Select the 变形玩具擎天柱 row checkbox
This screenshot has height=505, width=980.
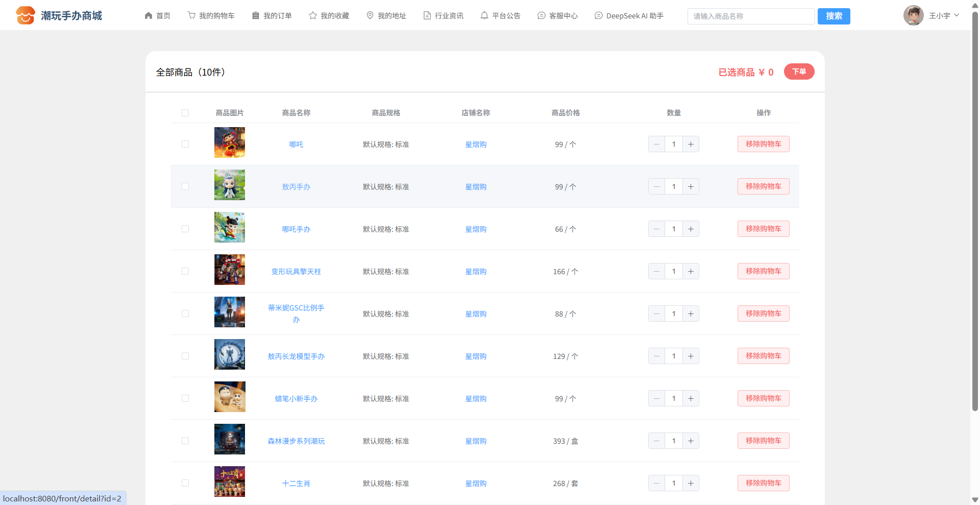coord(185,271)
